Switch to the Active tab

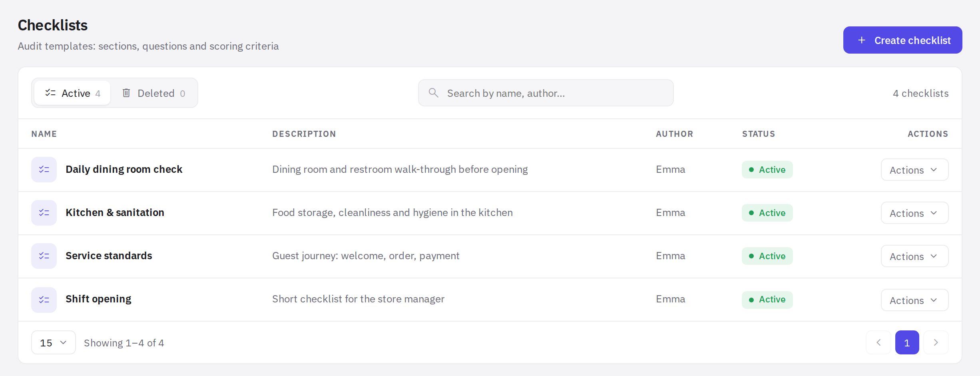click(x=72, y=93)
